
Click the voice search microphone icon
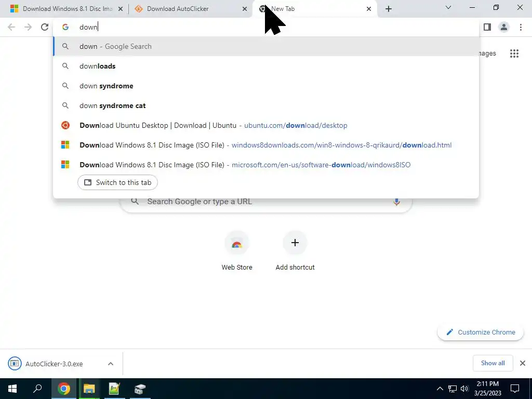click(396, 202)
